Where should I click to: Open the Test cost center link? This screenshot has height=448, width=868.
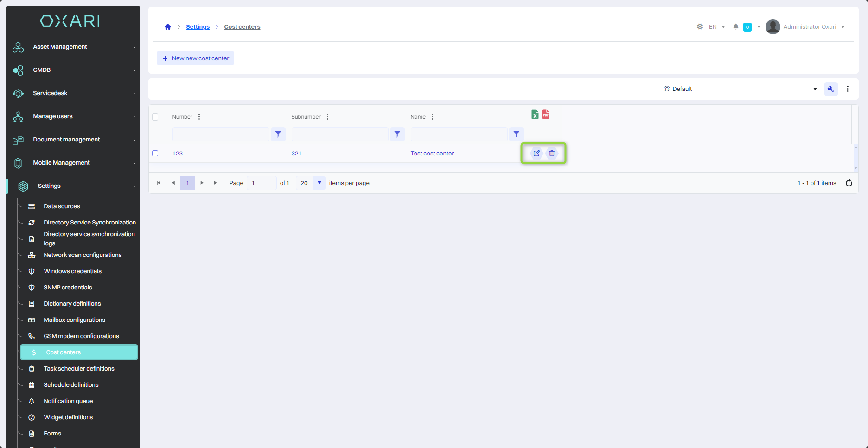(432, 154)
